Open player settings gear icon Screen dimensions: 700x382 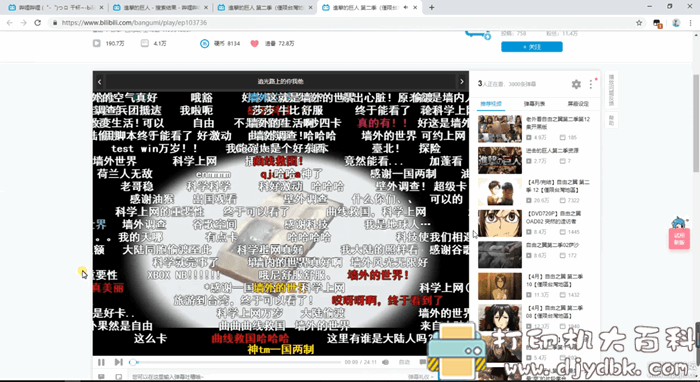tap(576, 84)
